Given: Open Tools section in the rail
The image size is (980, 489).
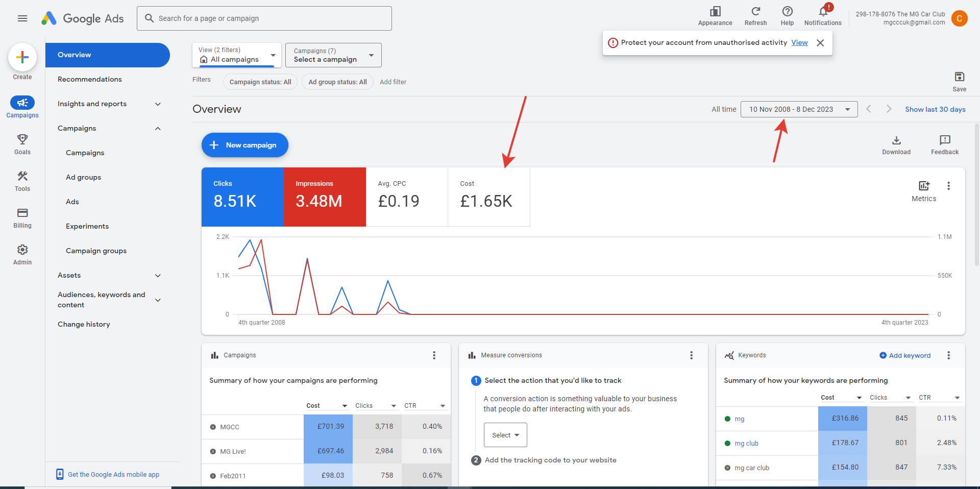Looking at the screenshot, I should [x=22, y=181].
